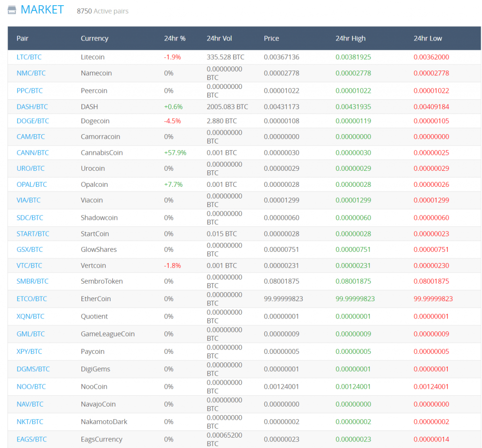Select the 0.015 BTC volume for StartCoin

222,234
